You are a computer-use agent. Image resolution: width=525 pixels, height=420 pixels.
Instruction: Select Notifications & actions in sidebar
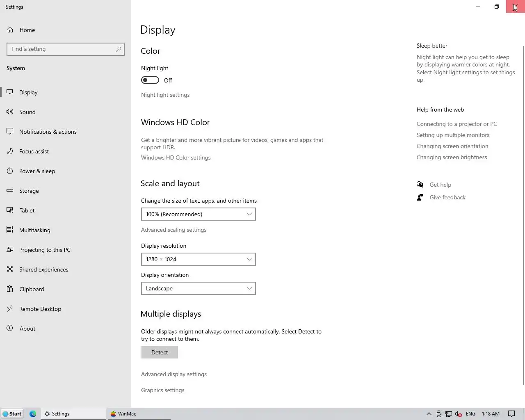pos(66,132)
